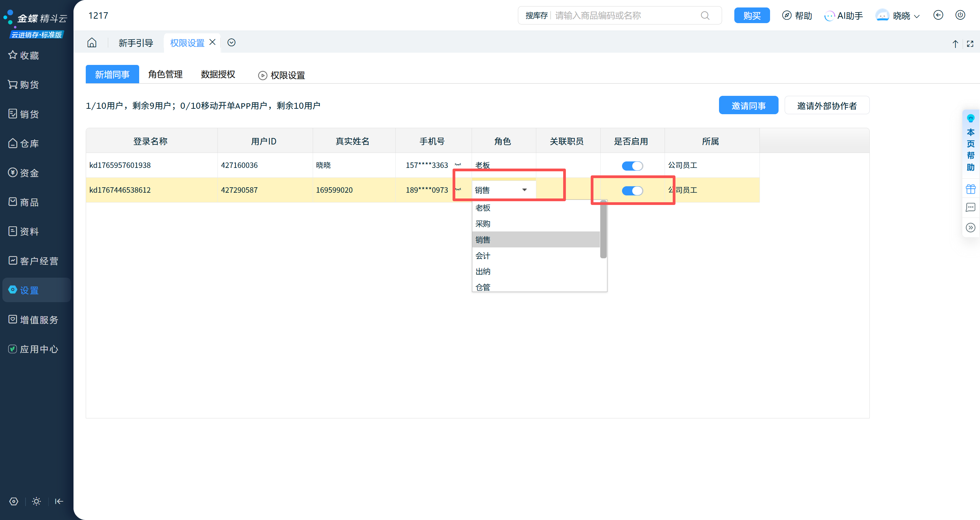The width and height of the screenshot is (980, 520).
Task: Open the message feedback icon in right panel
Action: click(970, 208)
